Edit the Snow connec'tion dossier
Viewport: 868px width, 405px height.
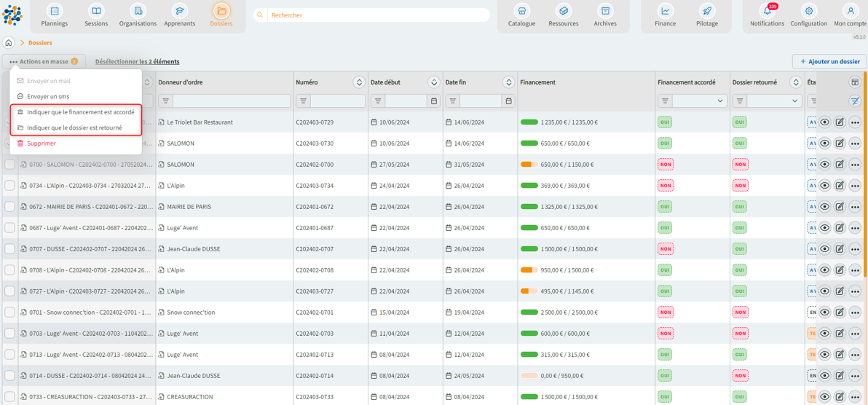[840, 312]
